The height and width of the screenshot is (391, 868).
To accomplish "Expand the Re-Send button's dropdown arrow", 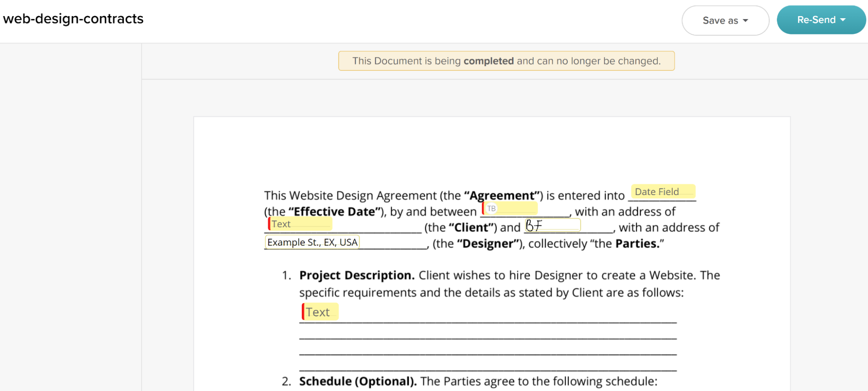I will [843, 20].
